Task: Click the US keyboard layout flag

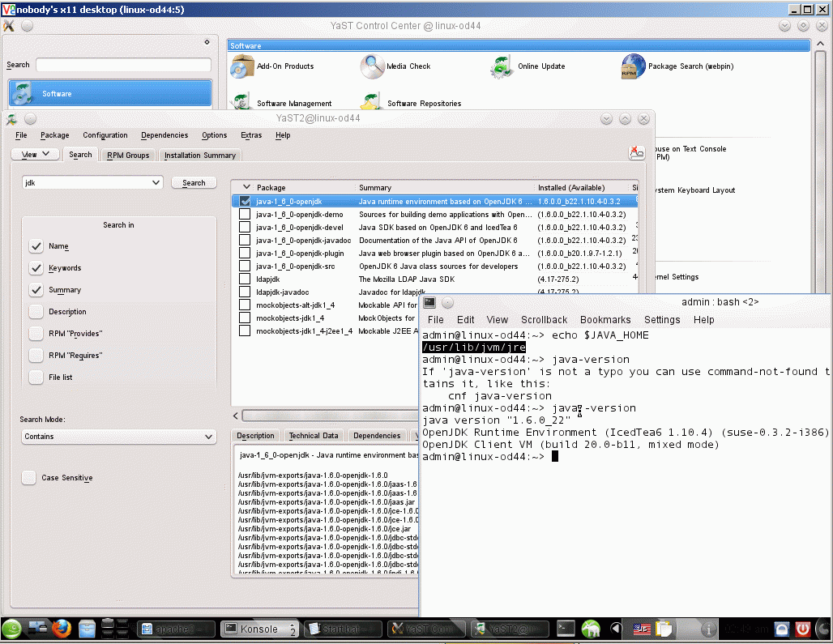Action: pos(641,629)
